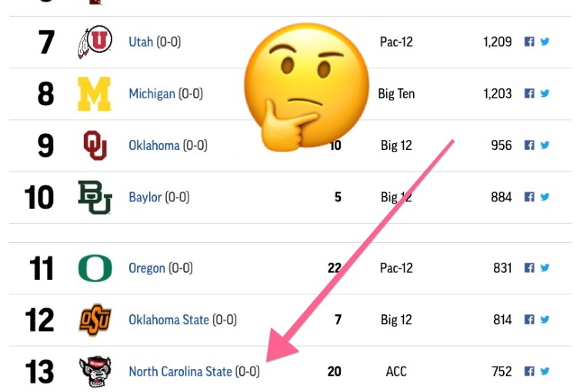The height and width of the screenshot is (392, 580).
Task: Share Oklahoma State ranking on Facebook
Action: click(x=529, y=320)
